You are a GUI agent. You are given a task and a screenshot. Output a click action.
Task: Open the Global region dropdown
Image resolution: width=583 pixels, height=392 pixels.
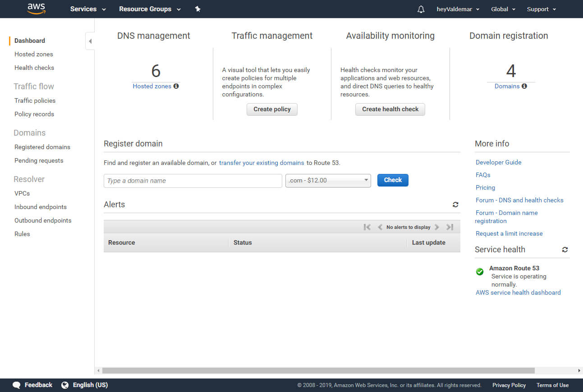click(503, 9)
